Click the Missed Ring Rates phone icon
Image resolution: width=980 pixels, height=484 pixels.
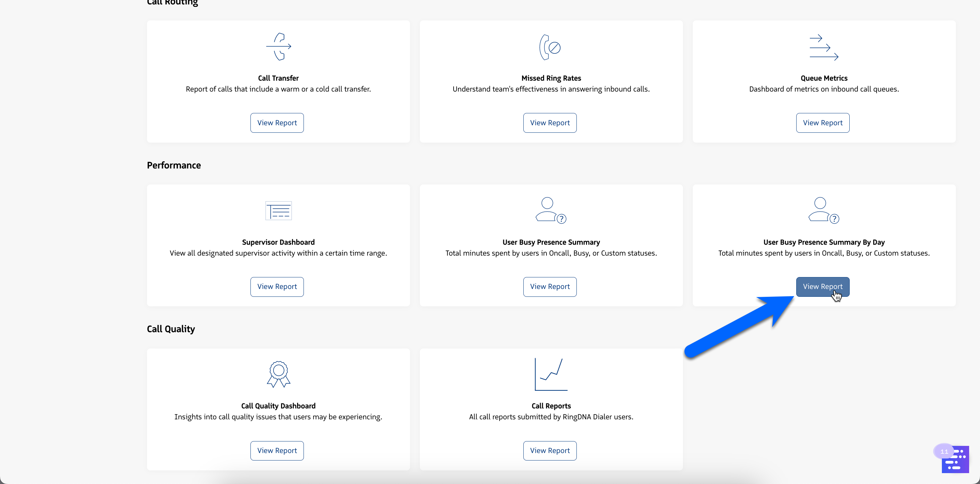pyautogui.click(x=550, y=47)
